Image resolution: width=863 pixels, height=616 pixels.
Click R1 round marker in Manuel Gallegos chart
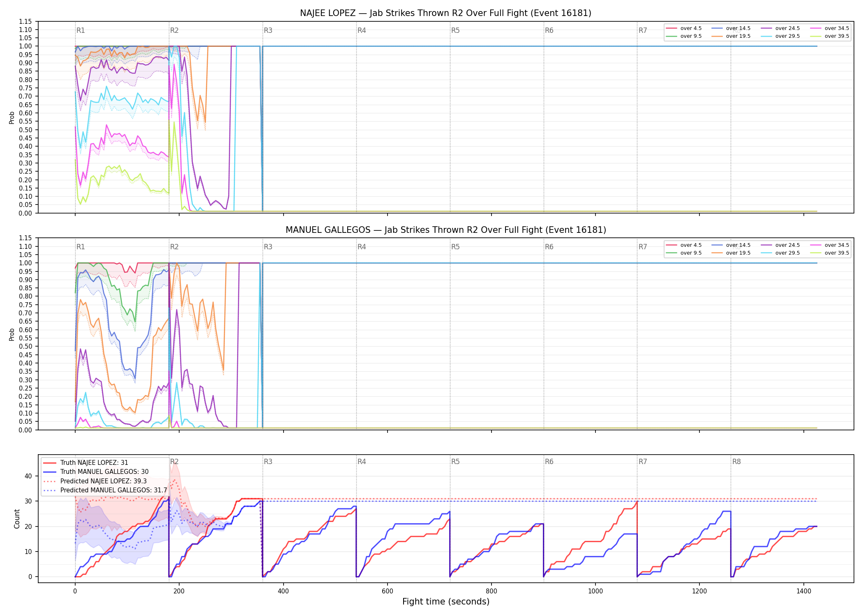tap(81, 247)
